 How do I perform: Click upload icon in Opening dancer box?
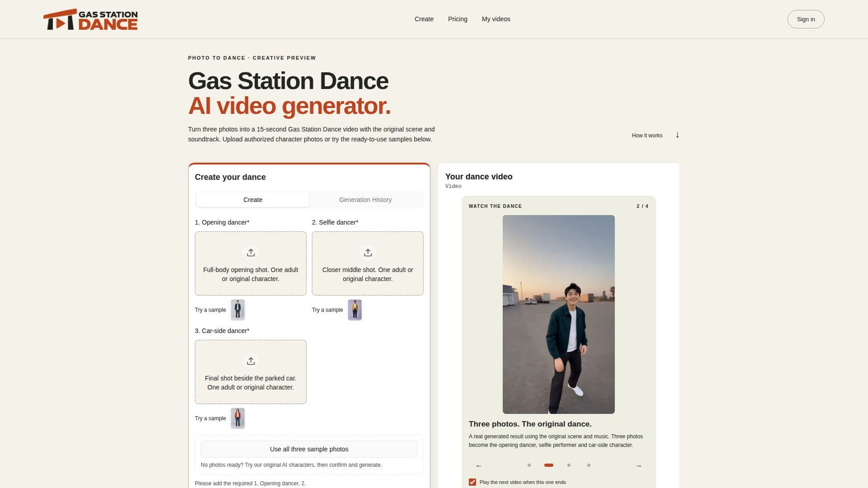(x=251, y=253)
